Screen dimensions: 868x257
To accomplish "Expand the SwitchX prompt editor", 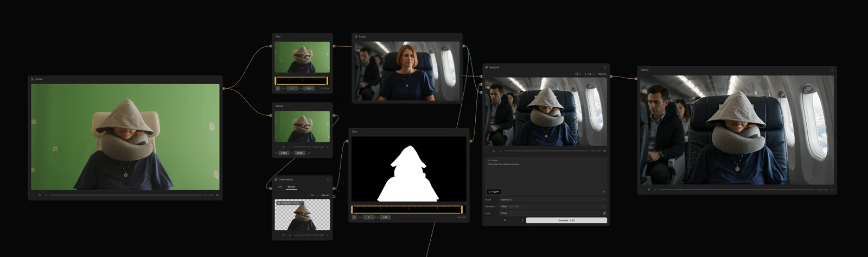I will pos(604,192).
